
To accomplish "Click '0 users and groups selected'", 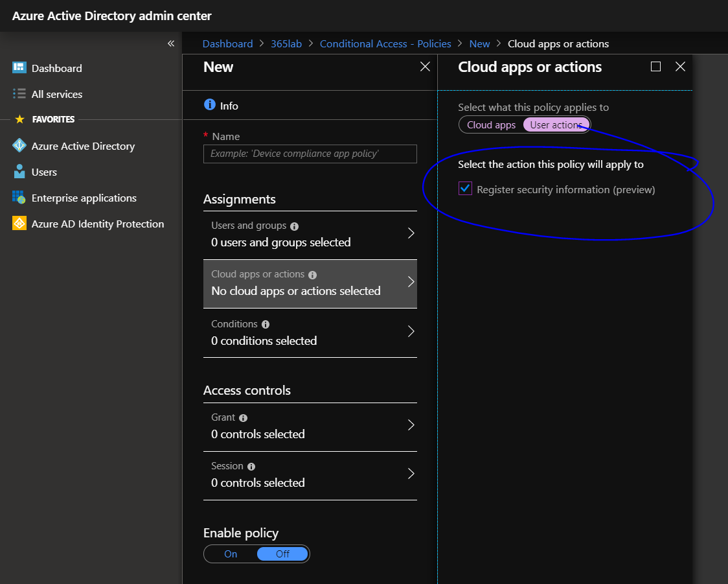I will pyautogui.click(x=281, y=242).
